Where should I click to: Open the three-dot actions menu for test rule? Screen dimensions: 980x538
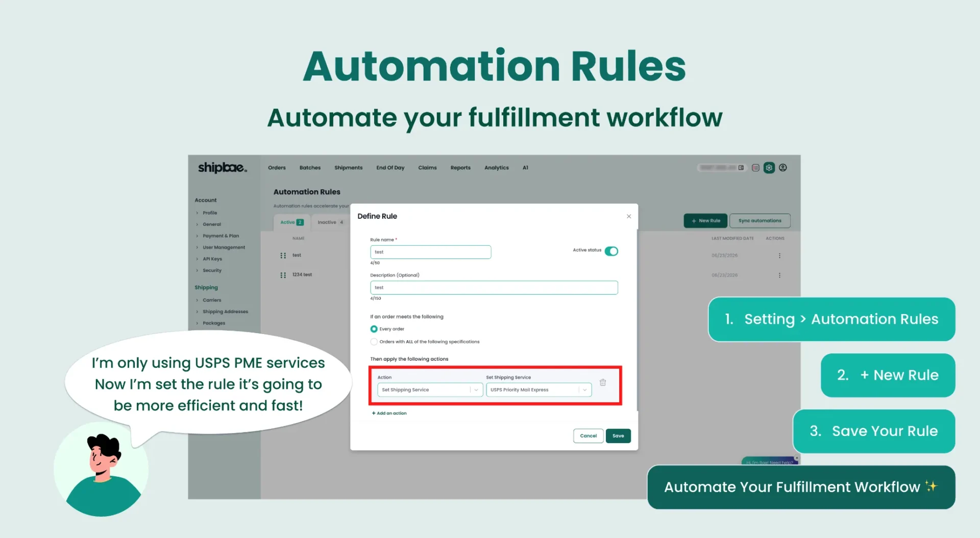[779, 255]
